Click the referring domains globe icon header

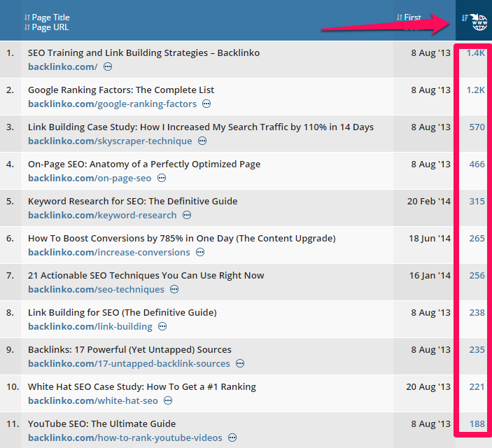[479, 21]
